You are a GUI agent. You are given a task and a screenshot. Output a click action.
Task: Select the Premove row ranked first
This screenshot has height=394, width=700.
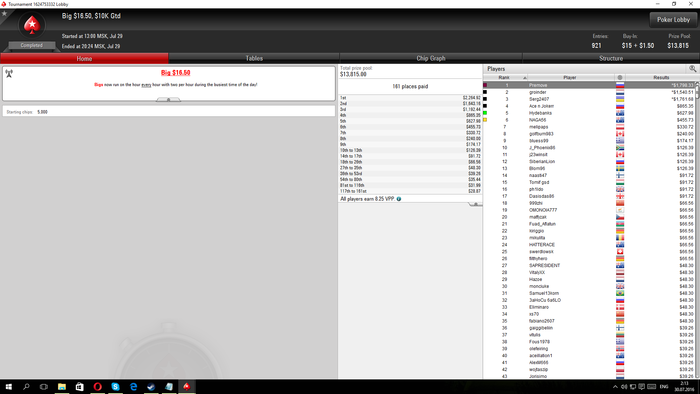point(589,85)
